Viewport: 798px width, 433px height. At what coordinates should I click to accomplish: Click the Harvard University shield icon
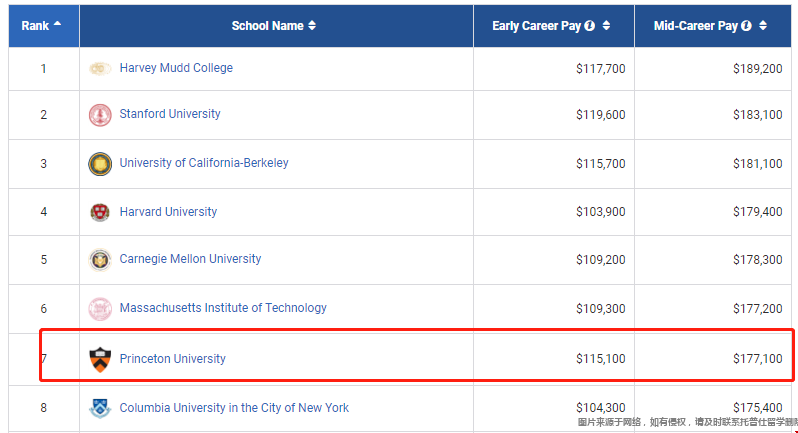(99, 212)
